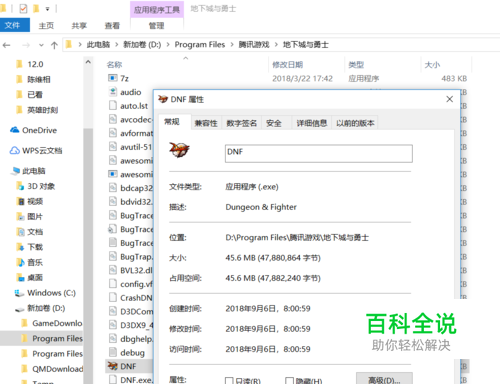Open the recent locations dropdown arrow
Image resolution: width=500 pixels, height=384 pixels.
41,45
